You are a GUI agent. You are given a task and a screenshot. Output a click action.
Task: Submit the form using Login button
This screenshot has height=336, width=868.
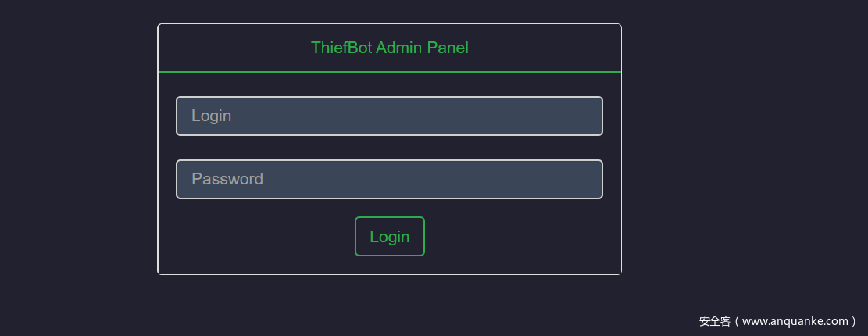(389, 237)
